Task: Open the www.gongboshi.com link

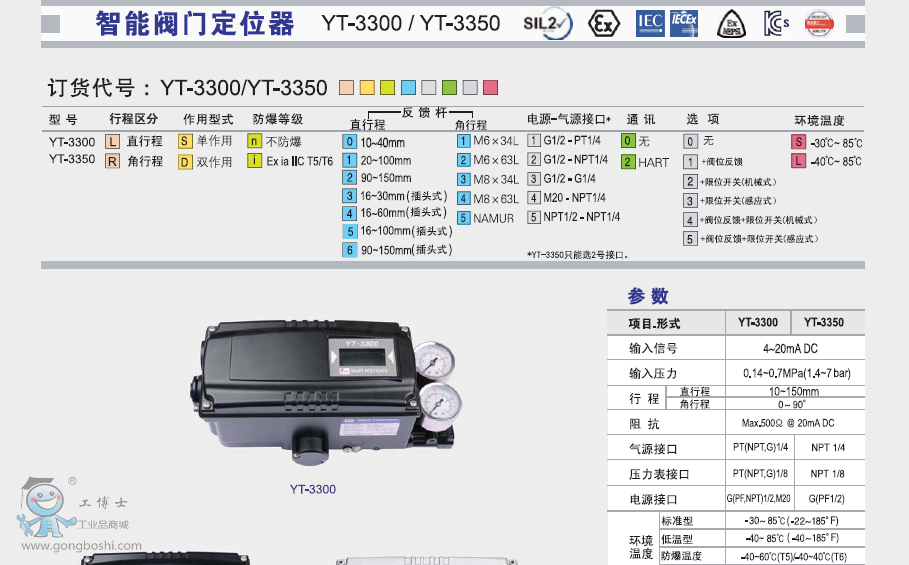Action: tap(82, 546)
